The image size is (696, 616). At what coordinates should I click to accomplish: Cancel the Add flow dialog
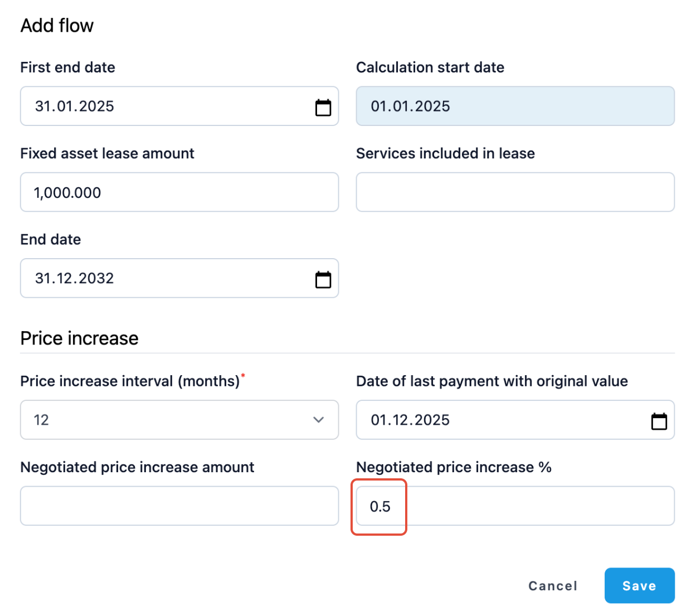[x=552, y=585]
